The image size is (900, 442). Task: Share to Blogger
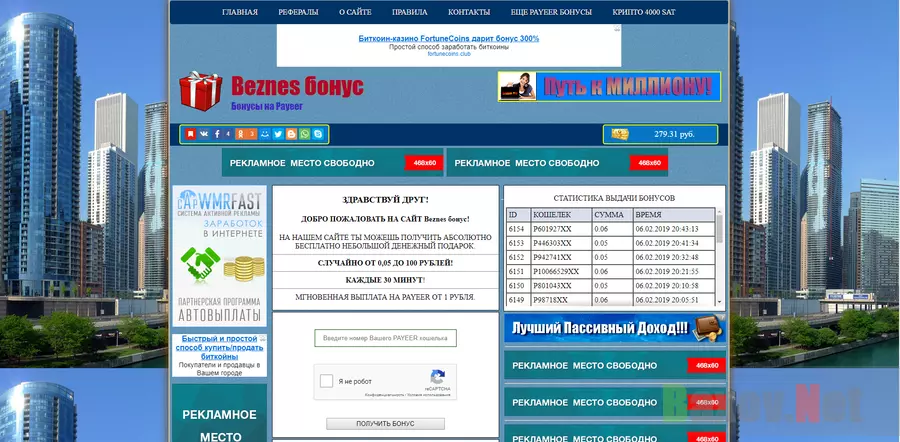click(291, 134)
